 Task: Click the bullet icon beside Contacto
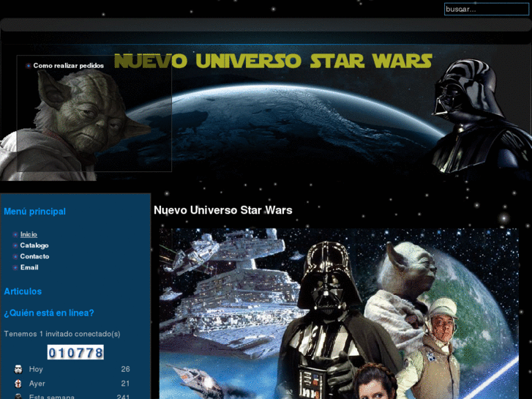click(x=15, y=257)
